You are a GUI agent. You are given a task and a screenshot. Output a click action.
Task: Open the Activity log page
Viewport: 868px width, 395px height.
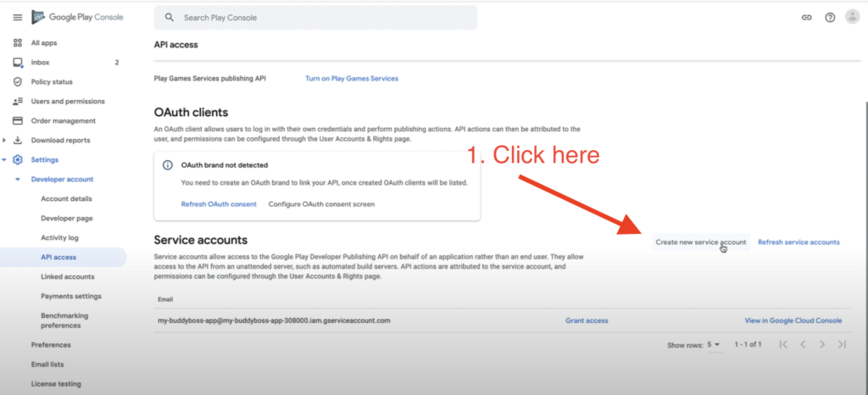coord(59,238)
